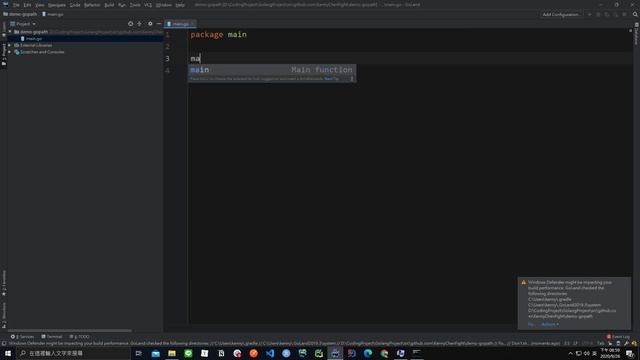This screenshot has width=640, height=360.
Task: Open the Mail app in taskbar
Action: click(x=156, y=353)
